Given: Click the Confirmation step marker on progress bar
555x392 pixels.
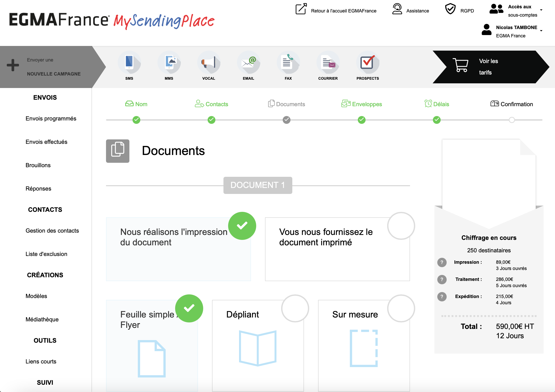Looking at the screenshot, I should (512, 120).
